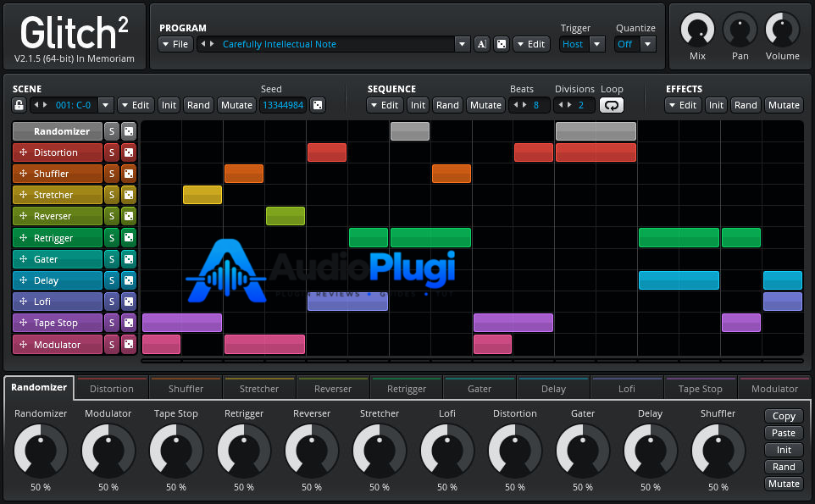Viewport: 815px width, 504px height.
Task: Click the Mix knob
Action: pyautogui.click(x=697, y=30)
